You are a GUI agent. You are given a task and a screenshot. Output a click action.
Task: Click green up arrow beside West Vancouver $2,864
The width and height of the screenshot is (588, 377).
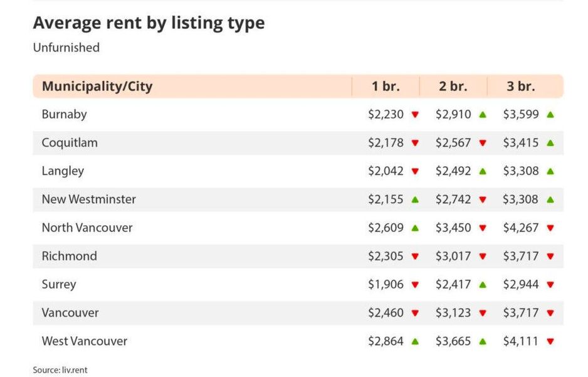[x=415, y=342]
